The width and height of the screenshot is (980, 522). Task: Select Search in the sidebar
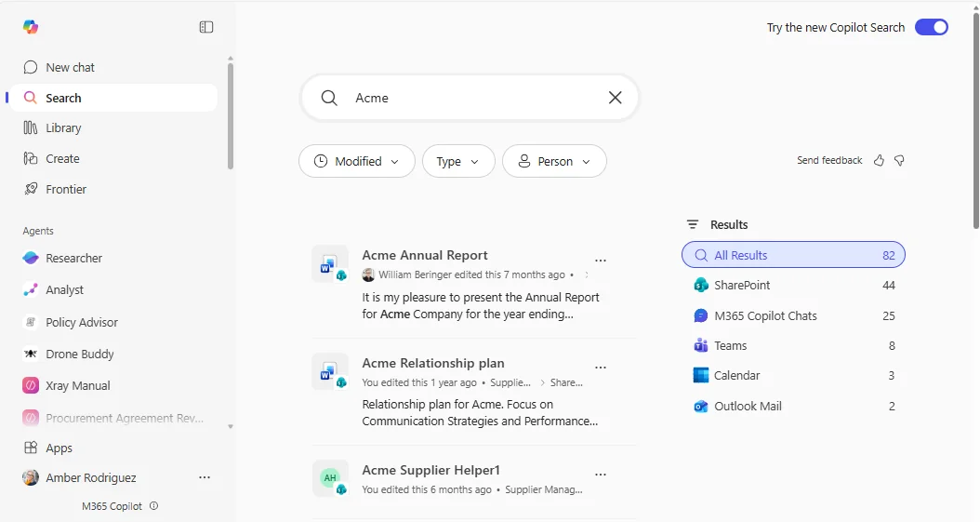click(x=113, y=98)
